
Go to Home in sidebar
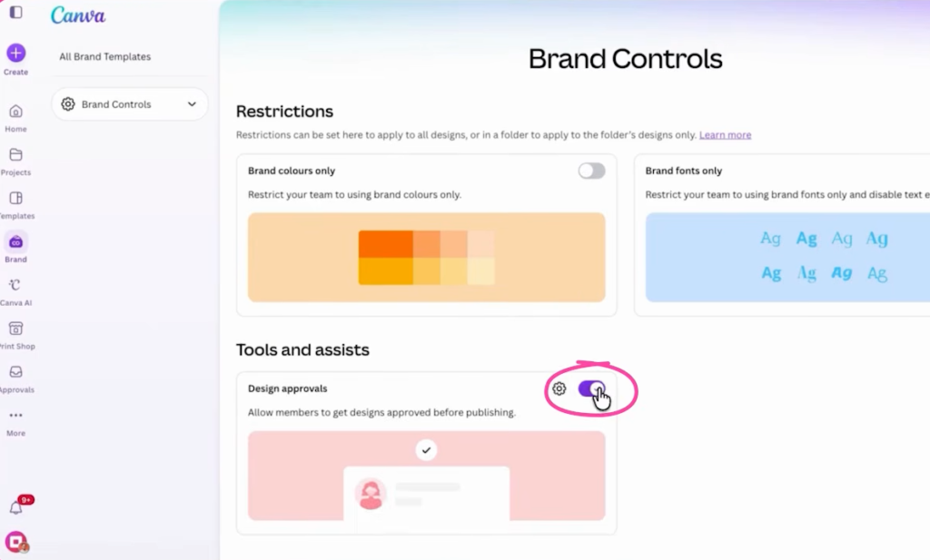click(x=16, y=111)
